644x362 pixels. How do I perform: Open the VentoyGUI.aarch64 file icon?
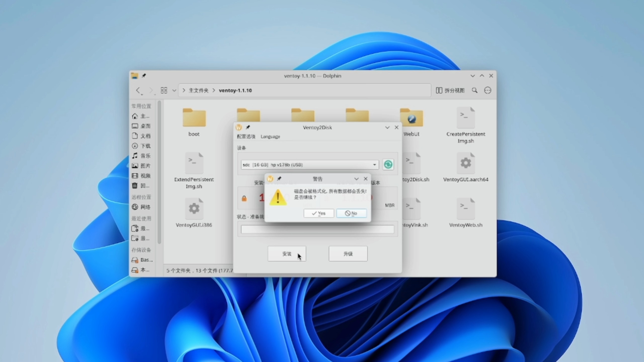[x=466, y=163]
